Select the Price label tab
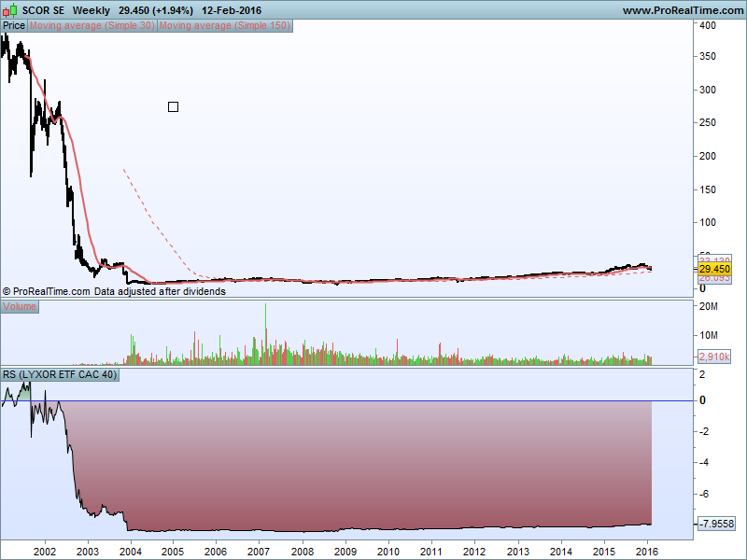The height and width of the screenshot is (560, 747). click(14, 26)
